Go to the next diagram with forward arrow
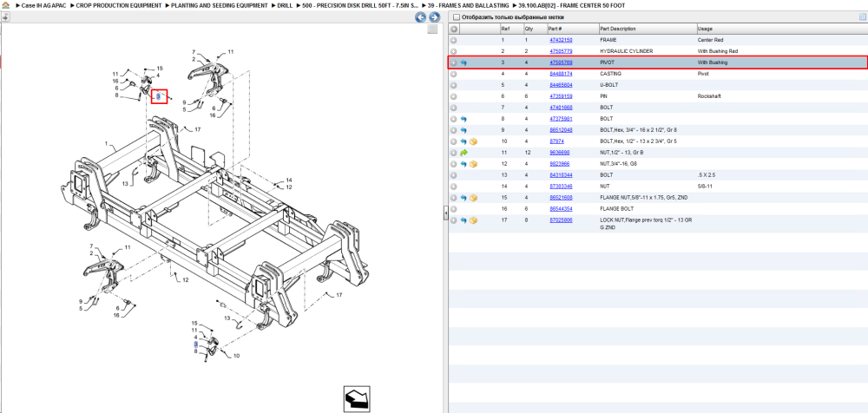 pyautogui.click(x=435, y=17)
